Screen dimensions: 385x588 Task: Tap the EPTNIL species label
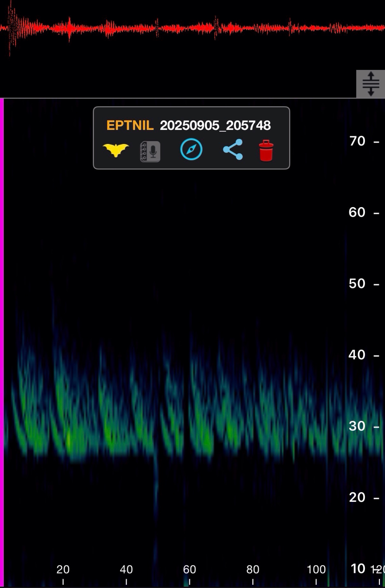point(130,125)
